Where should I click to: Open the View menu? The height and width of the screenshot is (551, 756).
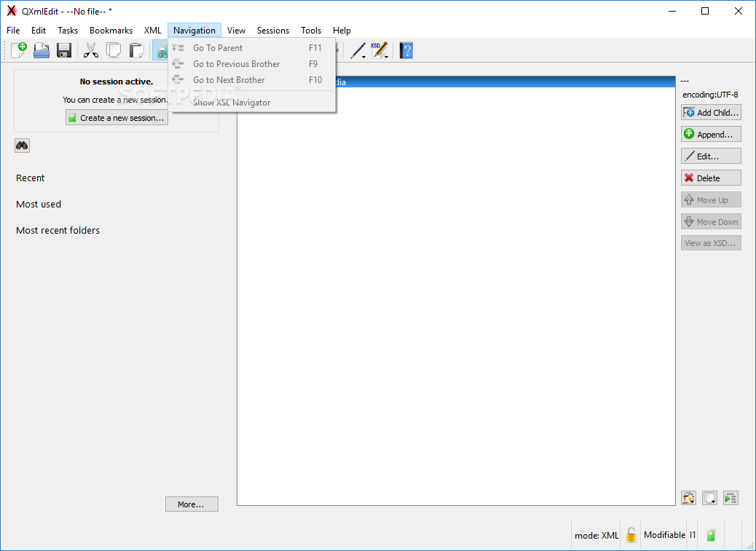pos(236,31)
